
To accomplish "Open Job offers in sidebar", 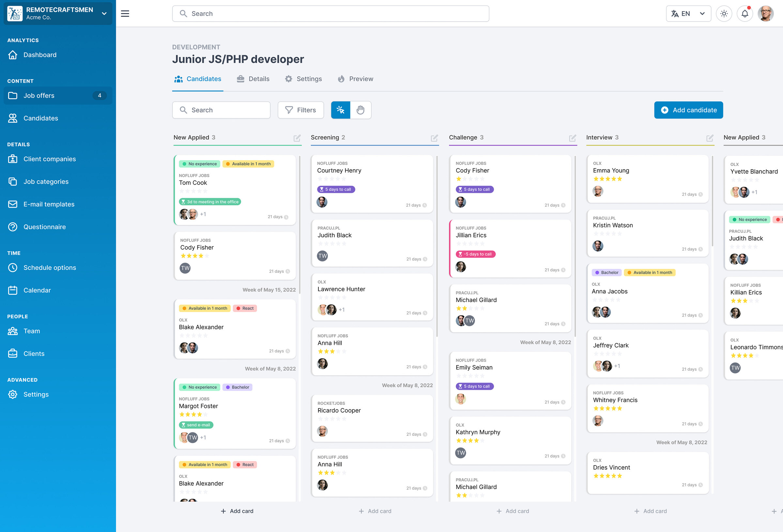I will [58, 96].
